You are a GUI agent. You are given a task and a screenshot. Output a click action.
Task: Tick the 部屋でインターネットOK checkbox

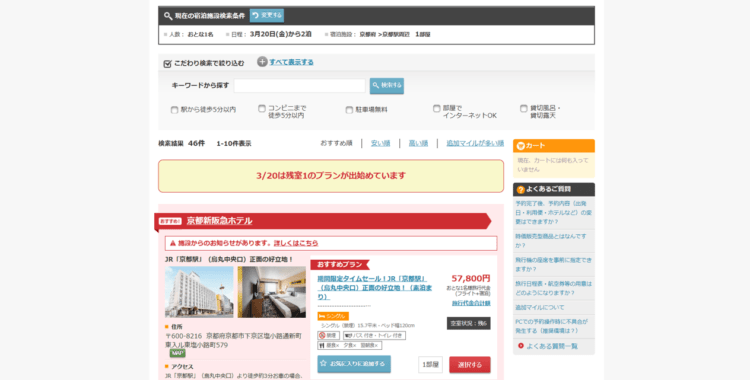(x=436, y=109)
